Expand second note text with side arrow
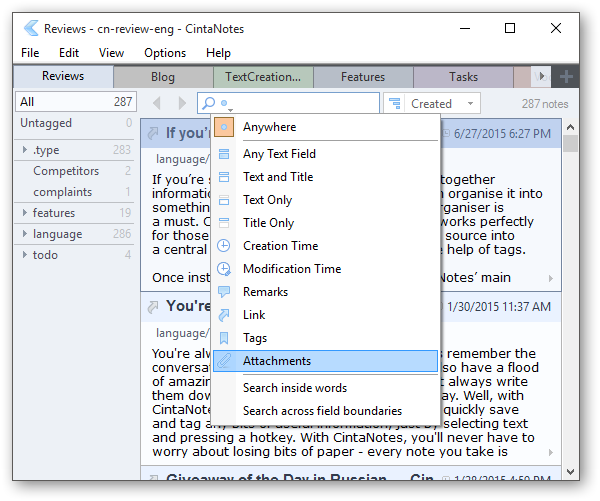This screenshot has width=600, height=501. [551, 452]
